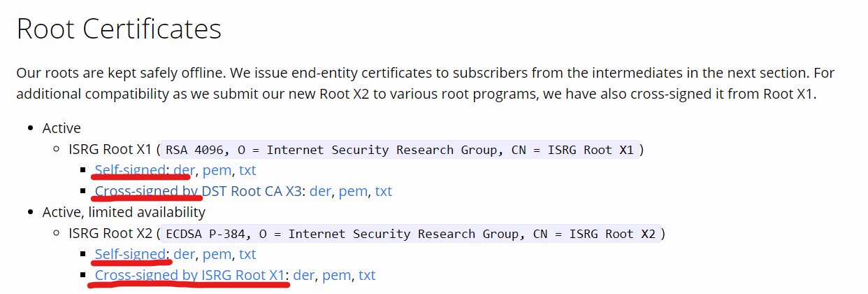View txt for cross-signed by ISRG Root X1
The width and height of the screenshot is (868, 294).
point(367,275)
